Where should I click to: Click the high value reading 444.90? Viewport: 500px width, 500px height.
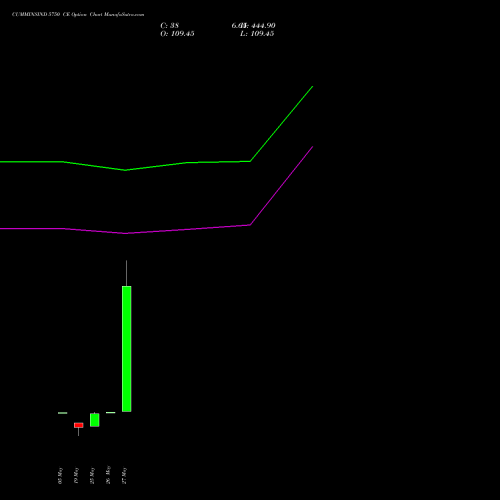pyautogui.click(x=263, y=25)
